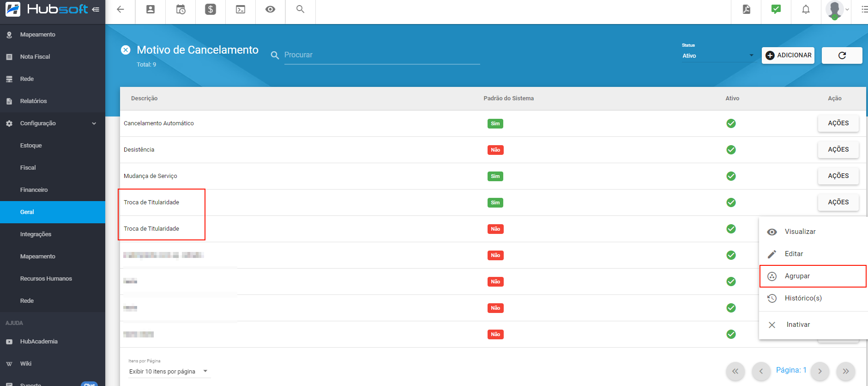Open Estoque under Configuração

point(53,146)
